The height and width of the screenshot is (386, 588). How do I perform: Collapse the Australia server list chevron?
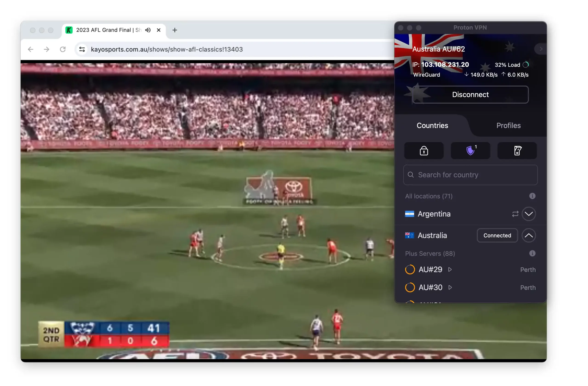coord(529,236)
